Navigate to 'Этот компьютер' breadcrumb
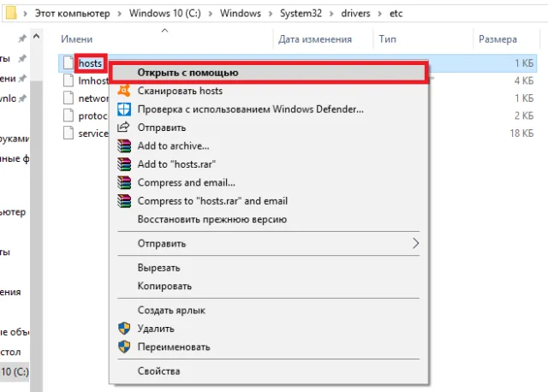The height and width of the screenshot is (392, 548). (72, 14)
